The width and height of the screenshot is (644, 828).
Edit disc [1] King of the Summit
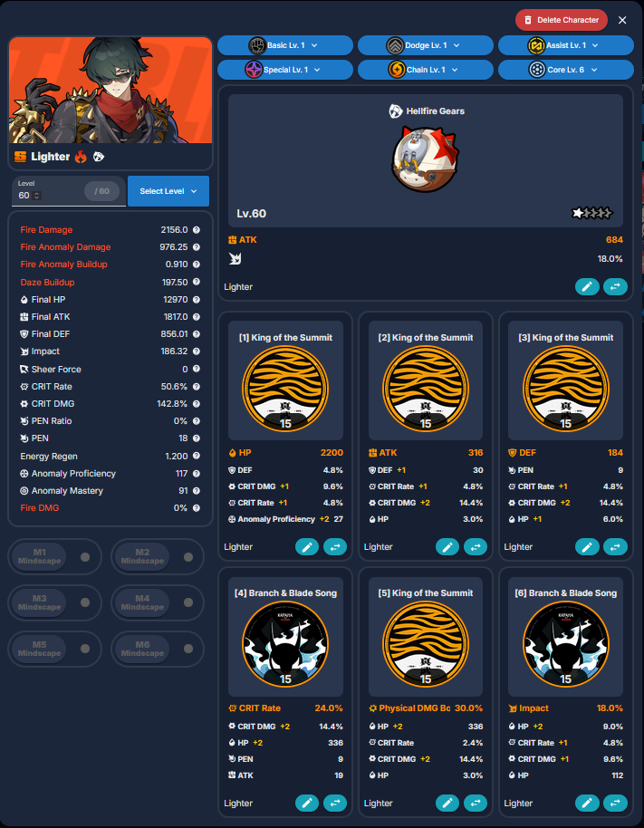(x=307, y=547)
